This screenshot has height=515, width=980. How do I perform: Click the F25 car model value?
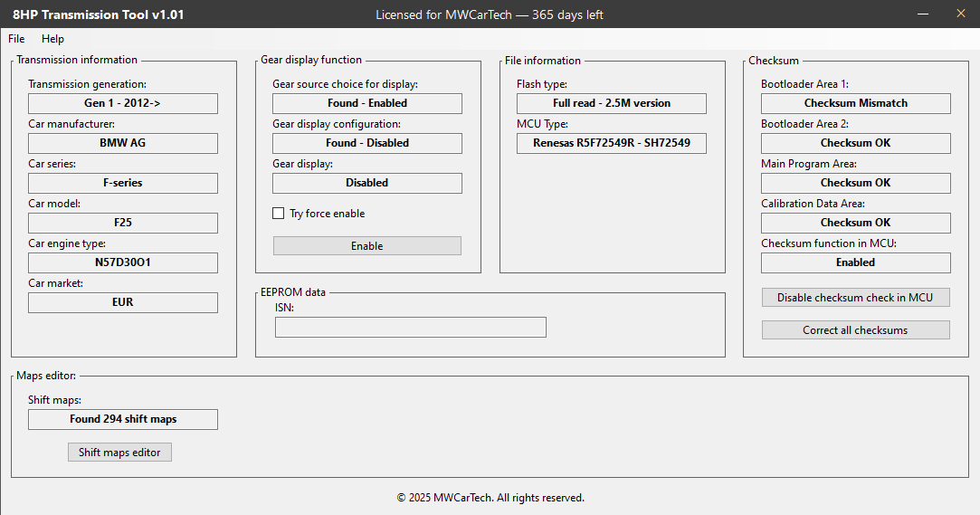(x=123, y=223)
